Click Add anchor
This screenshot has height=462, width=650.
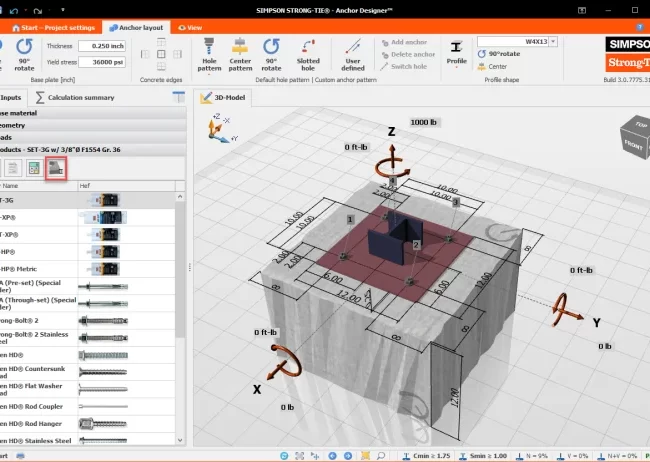(x=404, y=42)
